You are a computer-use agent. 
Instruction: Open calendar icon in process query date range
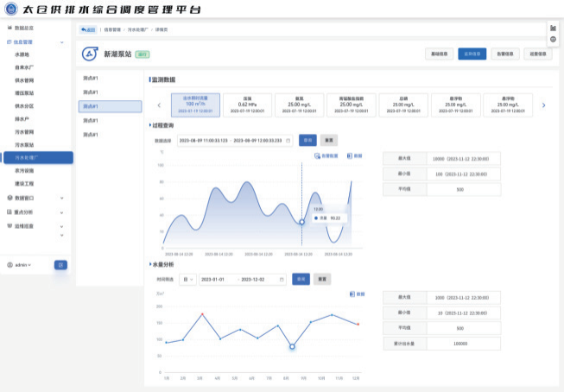[288, 141]
